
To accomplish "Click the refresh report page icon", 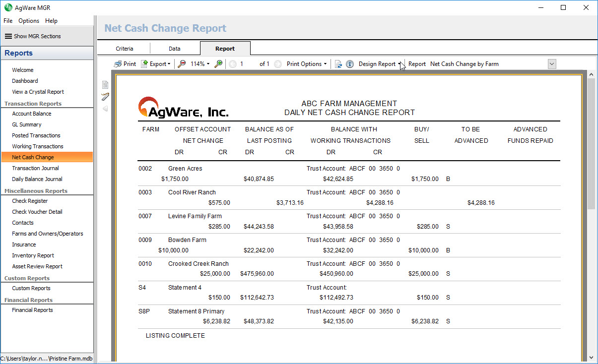I will coord(338,64).
